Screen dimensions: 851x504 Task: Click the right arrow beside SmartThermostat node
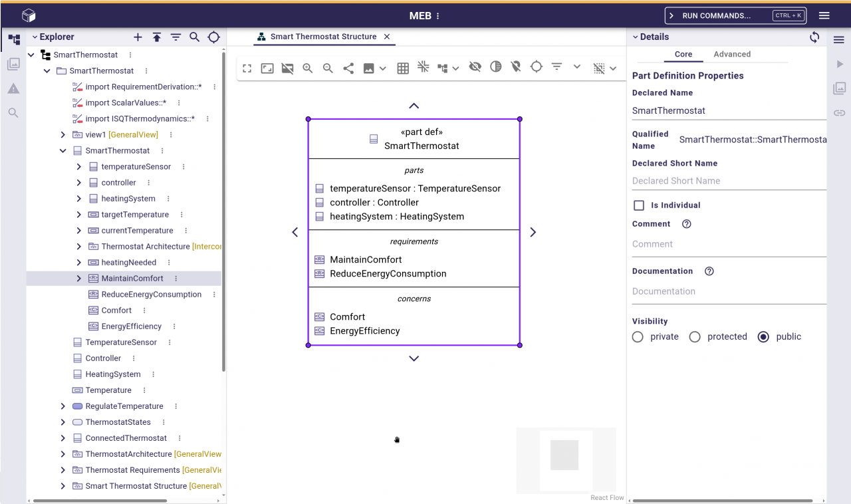pyautogui.click(x=533, y=232)
